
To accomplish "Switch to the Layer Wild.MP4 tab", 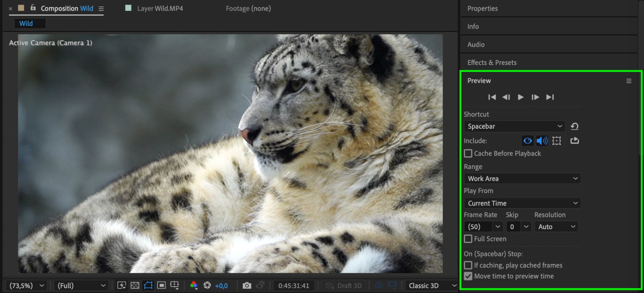I will coord(160,9).
